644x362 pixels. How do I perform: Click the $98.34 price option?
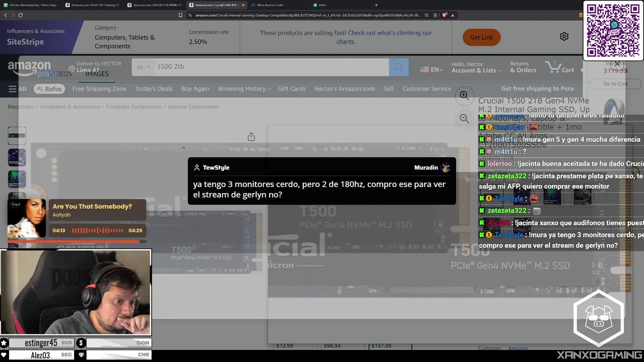(x=332, y=346)
